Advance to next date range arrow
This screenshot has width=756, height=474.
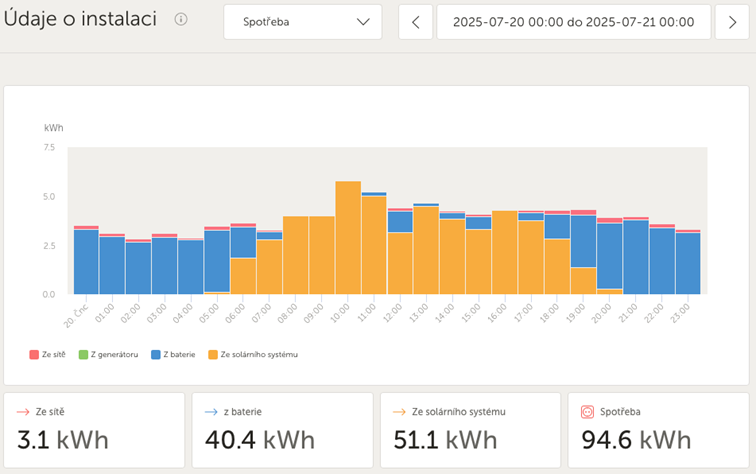click(x=732, y=22)
